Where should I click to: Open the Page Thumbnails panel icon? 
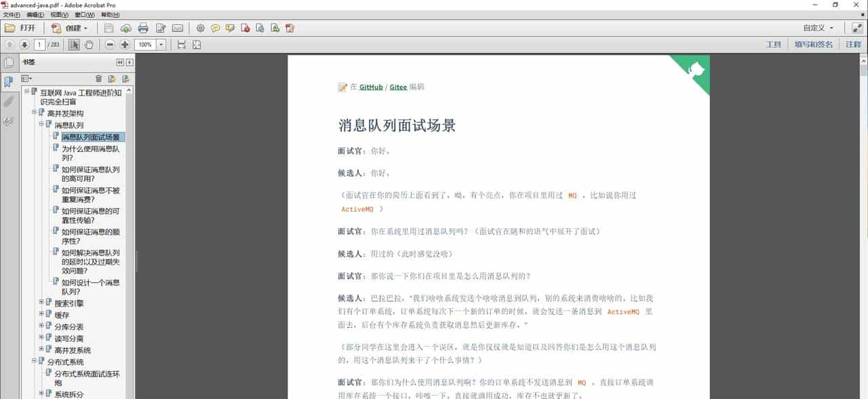click(9, 62)
